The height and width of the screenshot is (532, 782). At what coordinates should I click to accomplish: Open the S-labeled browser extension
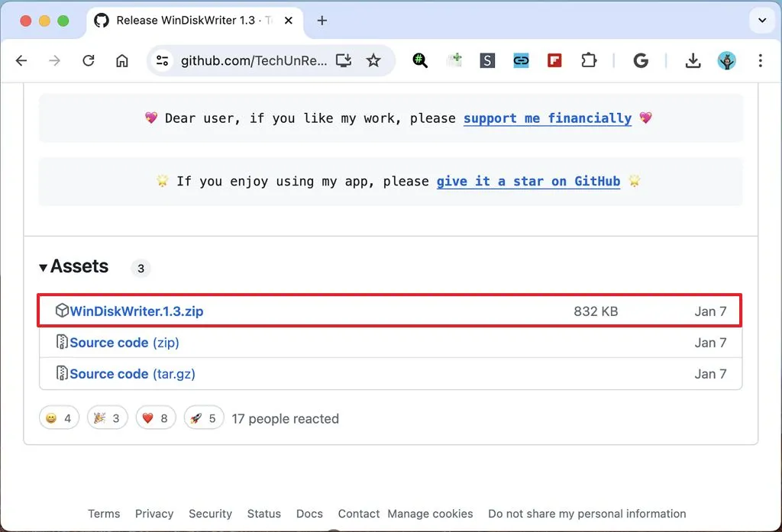(x=487, y=60)
